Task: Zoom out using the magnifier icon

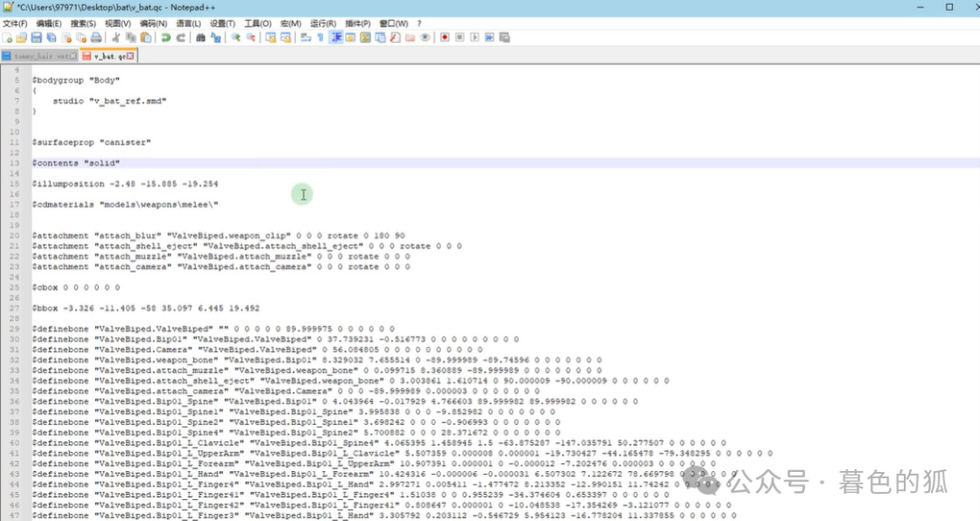Action: coord(250,37)
